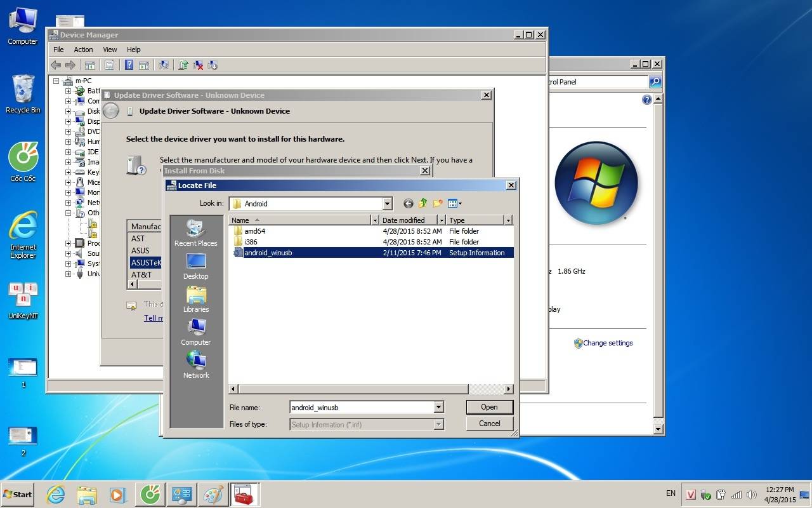Click Uninstall device icon in Device Manager toolbar
This screenshot has height=508, width=812.
point(198,65)
